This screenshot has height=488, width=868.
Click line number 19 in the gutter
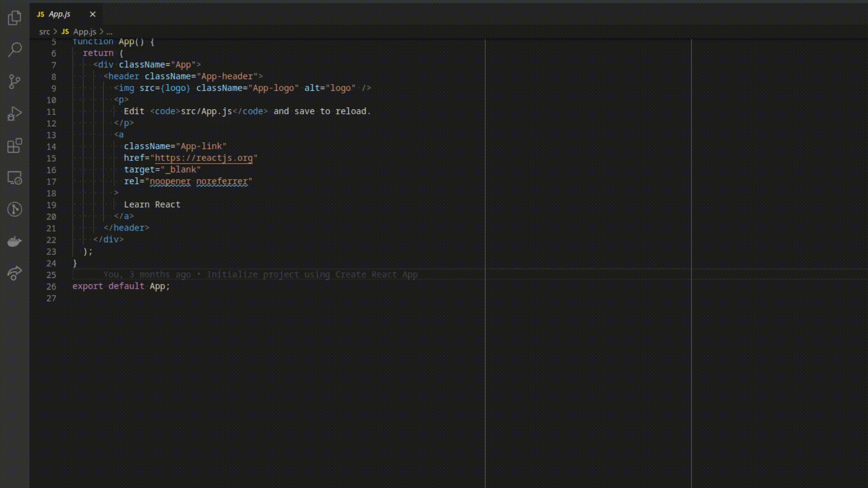pos(51,205)
